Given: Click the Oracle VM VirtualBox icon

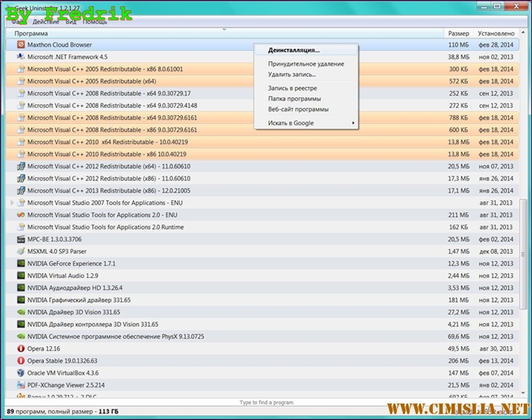Looking at the screenshot, I should [21, 373].
